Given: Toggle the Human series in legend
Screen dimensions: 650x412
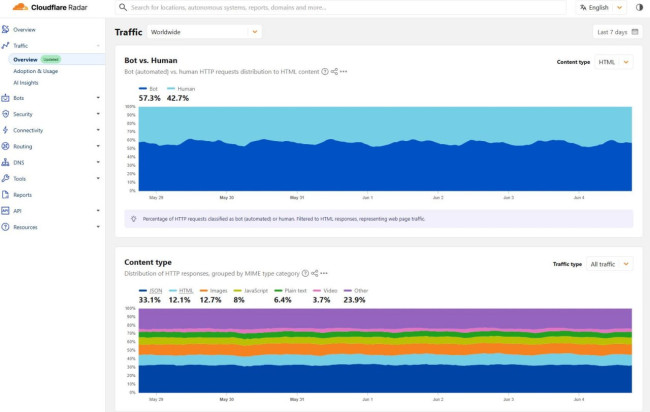Looking at the screenshot, I should coord(181,89).
